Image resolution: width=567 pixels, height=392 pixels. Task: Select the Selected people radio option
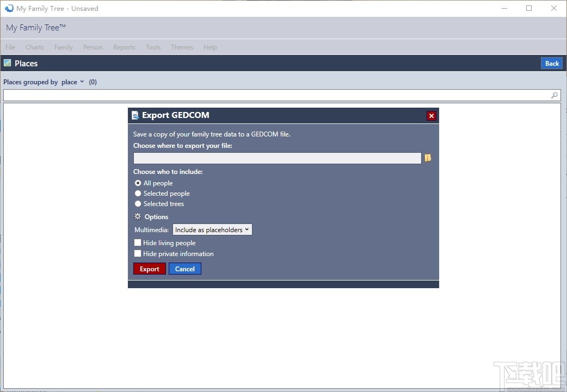click(x=138, y=194)
